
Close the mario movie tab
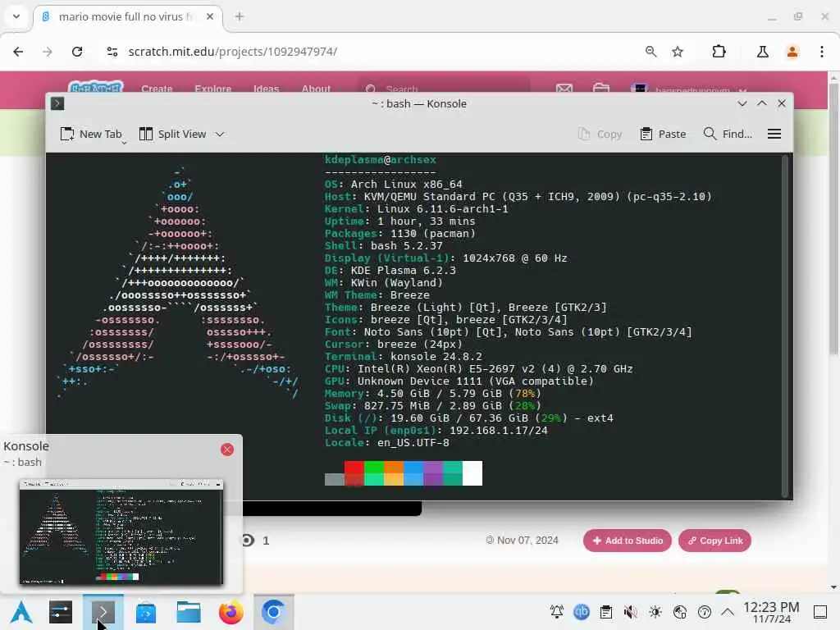[210, 16]
